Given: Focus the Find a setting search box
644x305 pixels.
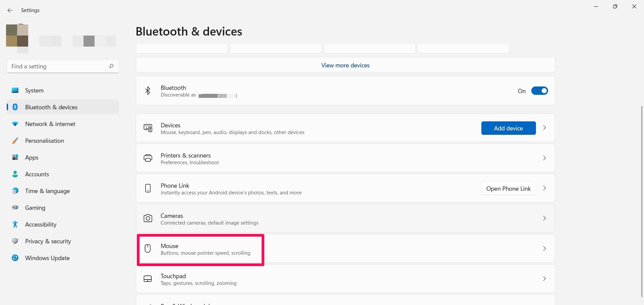Looking at the screenshot, I should click(57, 66).
